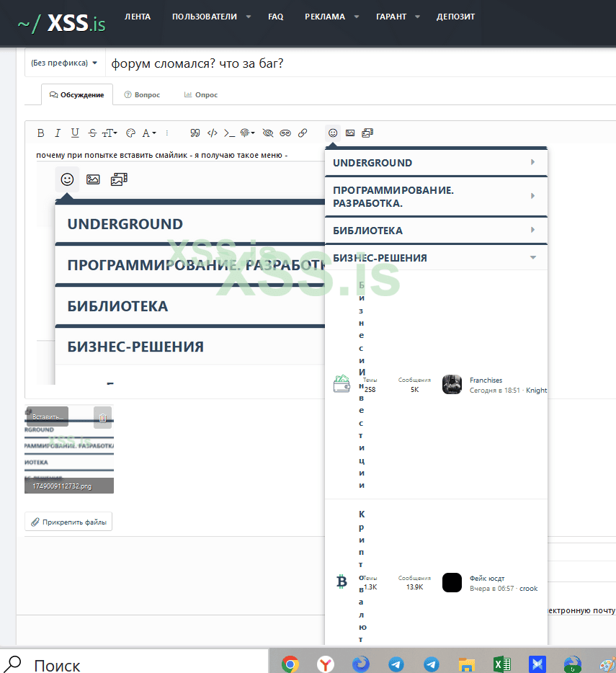Open the Knight user profile link

536,390
